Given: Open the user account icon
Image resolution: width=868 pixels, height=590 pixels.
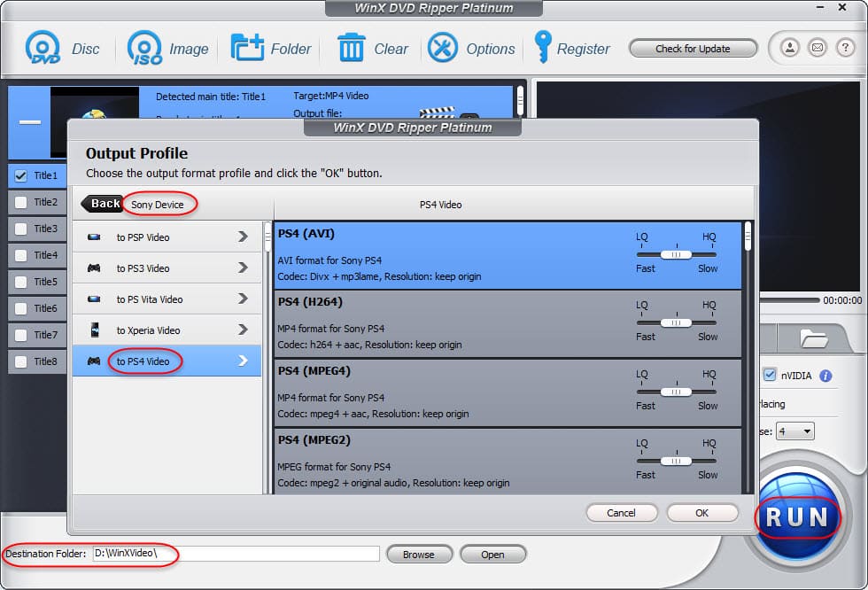Looking at the screenshot, I should (790, 48).
